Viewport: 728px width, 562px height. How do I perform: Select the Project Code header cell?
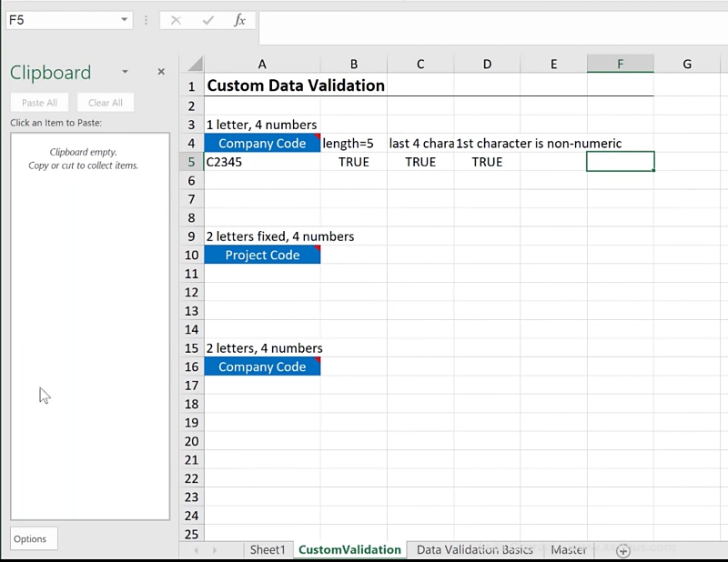coord(262,256)
